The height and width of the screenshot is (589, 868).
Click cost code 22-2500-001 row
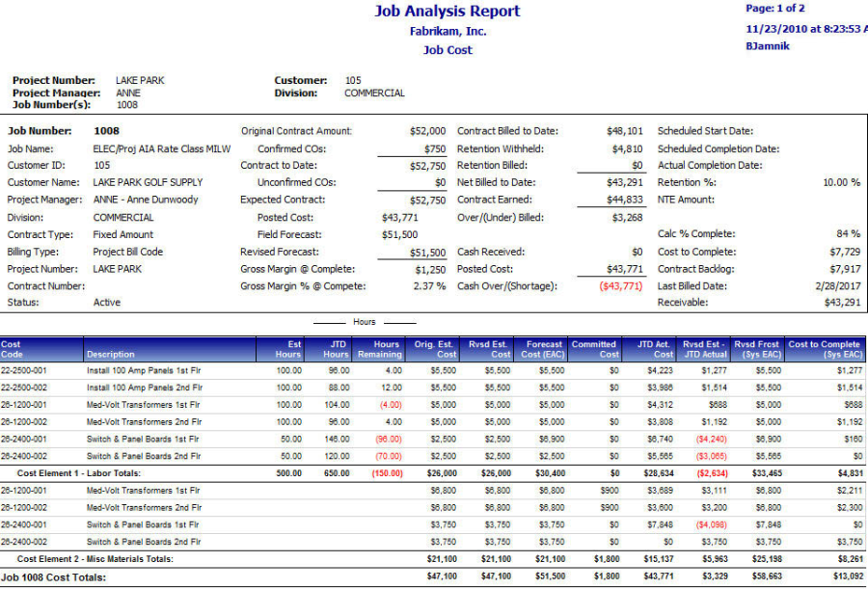click(31, 369)
